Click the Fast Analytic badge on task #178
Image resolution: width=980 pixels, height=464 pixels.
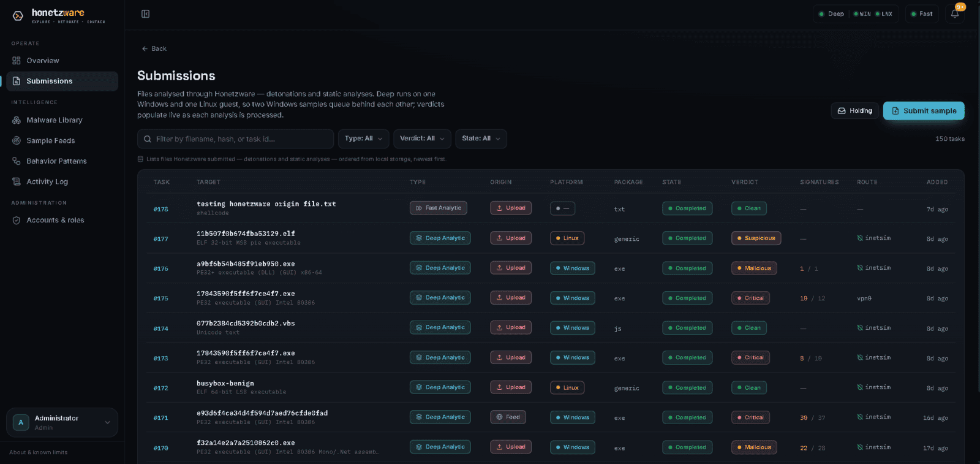tap(439, 208)
